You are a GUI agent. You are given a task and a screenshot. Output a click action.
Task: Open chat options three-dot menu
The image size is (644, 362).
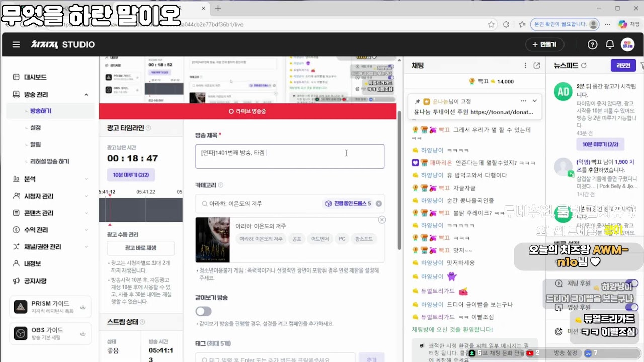click(525, 66)
